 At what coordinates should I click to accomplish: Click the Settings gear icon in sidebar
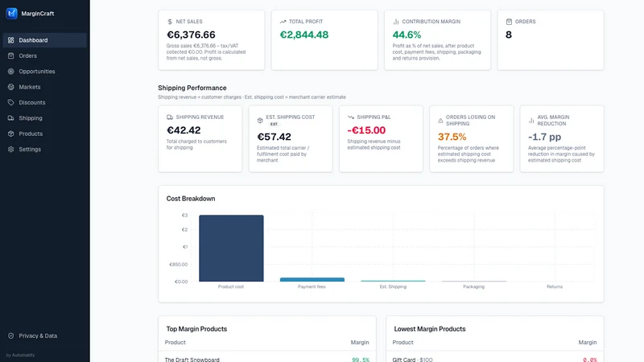click(x=11, y=150)
